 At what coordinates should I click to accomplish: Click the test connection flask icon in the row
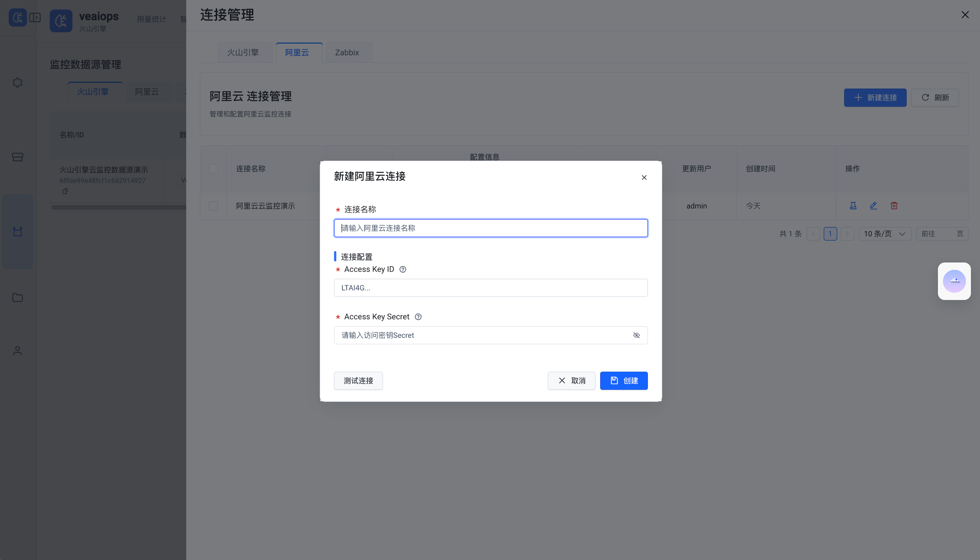(x=853, y=206)
